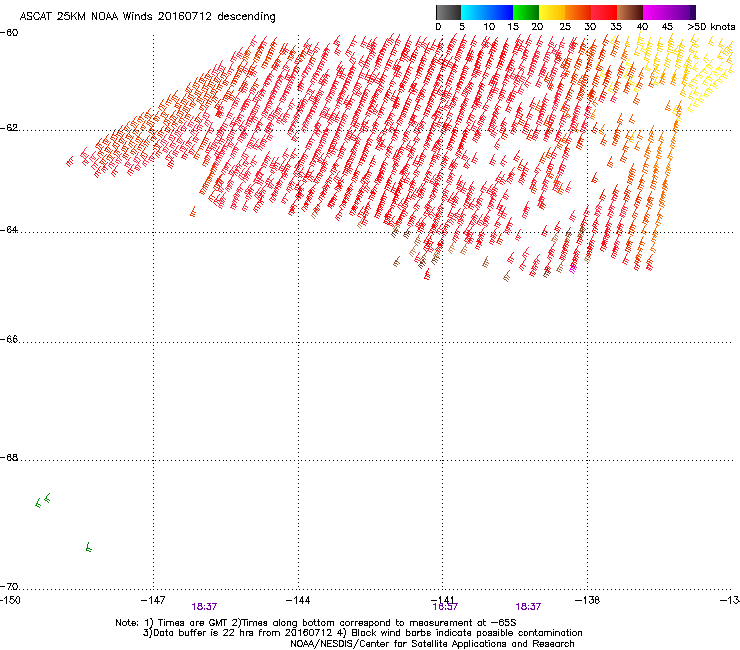
Task: Click the '45' legend scale label
Action: (x=667, y=27)
